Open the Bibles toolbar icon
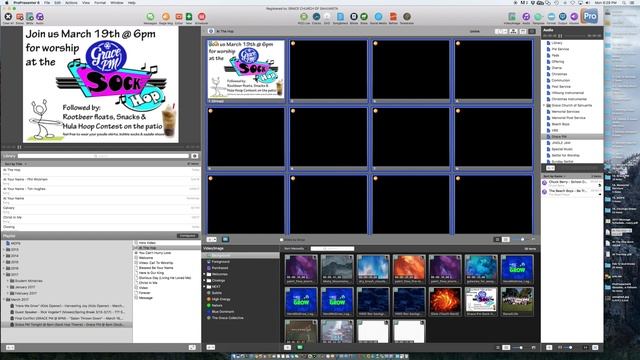 (353, 17)
